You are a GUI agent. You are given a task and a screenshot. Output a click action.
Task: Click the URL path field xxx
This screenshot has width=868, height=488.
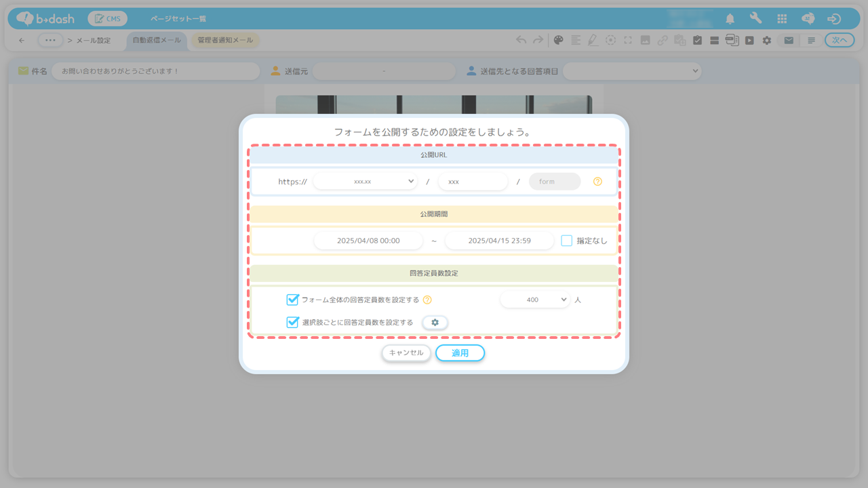[473, 182]
